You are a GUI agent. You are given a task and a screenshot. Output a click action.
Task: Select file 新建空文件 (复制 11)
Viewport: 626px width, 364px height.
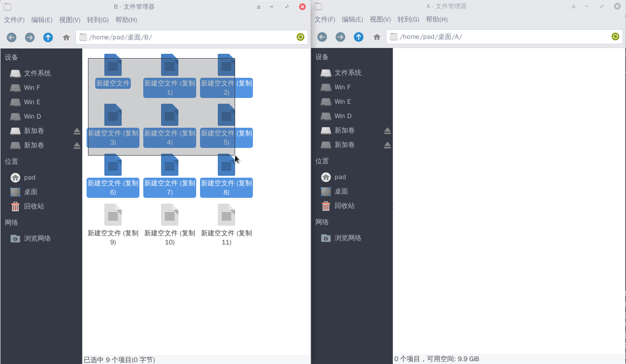[x=226, y=216]
